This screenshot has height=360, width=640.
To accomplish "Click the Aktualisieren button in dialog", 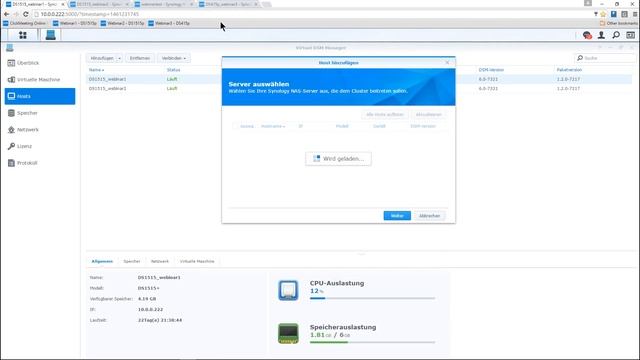I will 429,115.
